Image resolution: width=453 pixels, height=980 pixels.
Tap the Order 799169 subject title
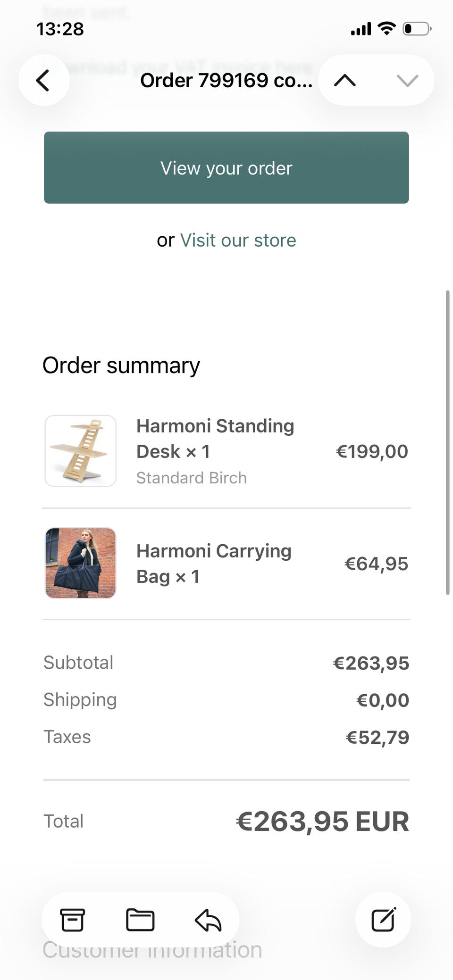(226, 81)
